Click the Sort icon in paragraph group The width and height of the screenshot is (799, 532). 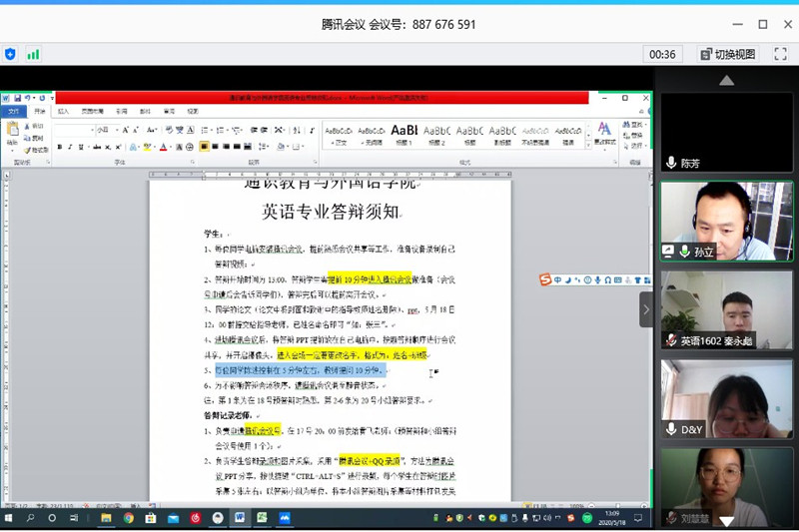(297, 131)
